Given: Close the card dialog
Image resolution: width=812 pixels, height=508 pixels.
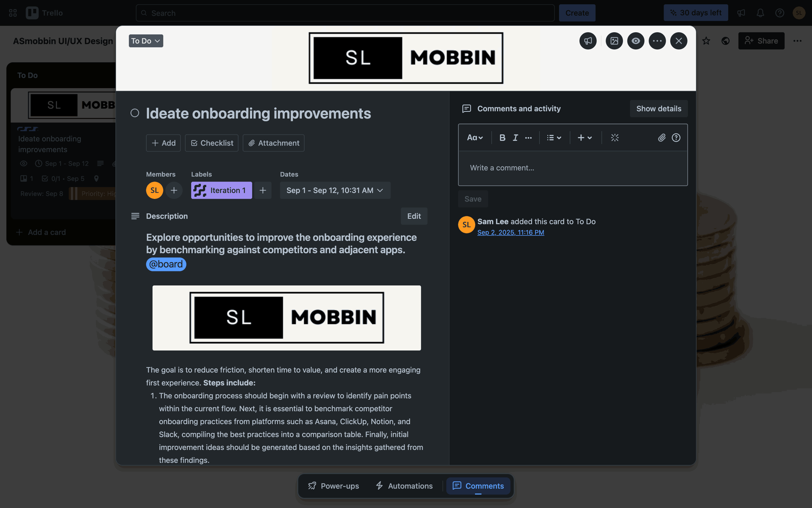Looking at the screenshot, I should [679, 41].
